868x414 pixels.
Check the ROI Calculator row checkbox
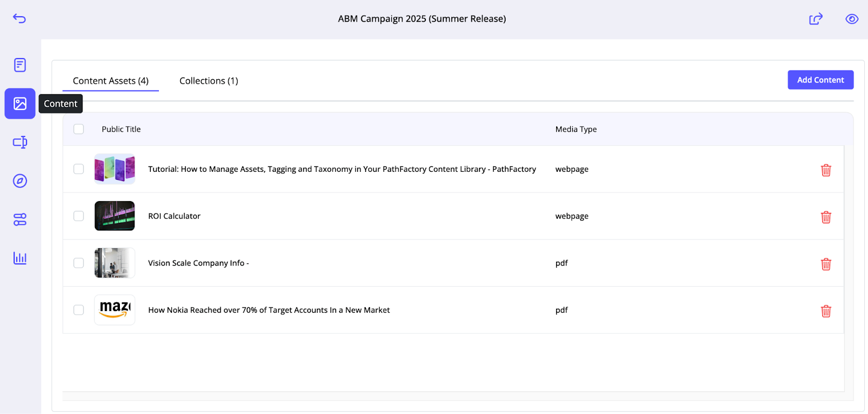pos(79,216)
